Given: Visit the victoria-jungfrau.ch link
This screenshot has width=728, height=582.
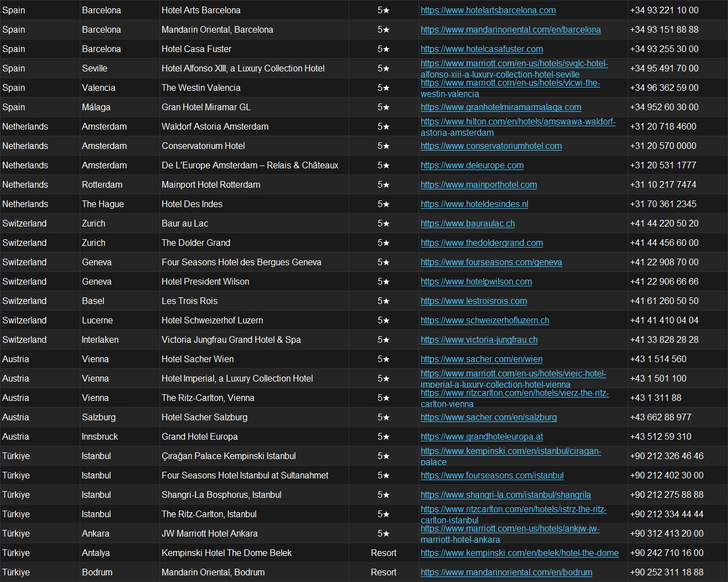Looking at the screenshot, I should tap(479, 339).
